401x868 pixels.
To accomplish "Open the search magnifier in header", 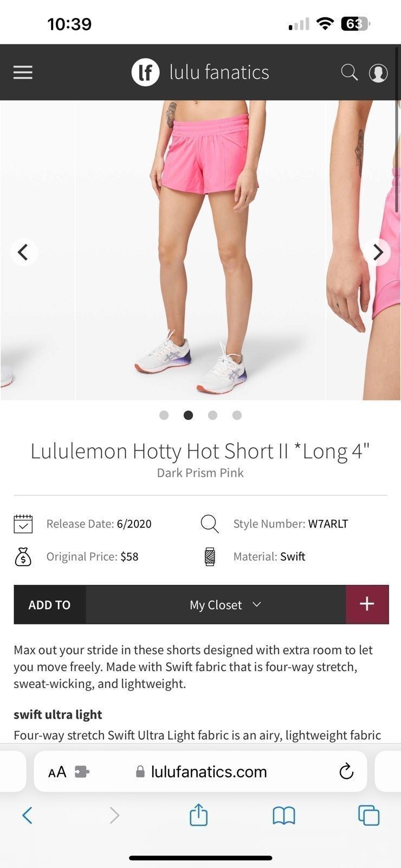I will pyautogui.click(x=349, y=72).
